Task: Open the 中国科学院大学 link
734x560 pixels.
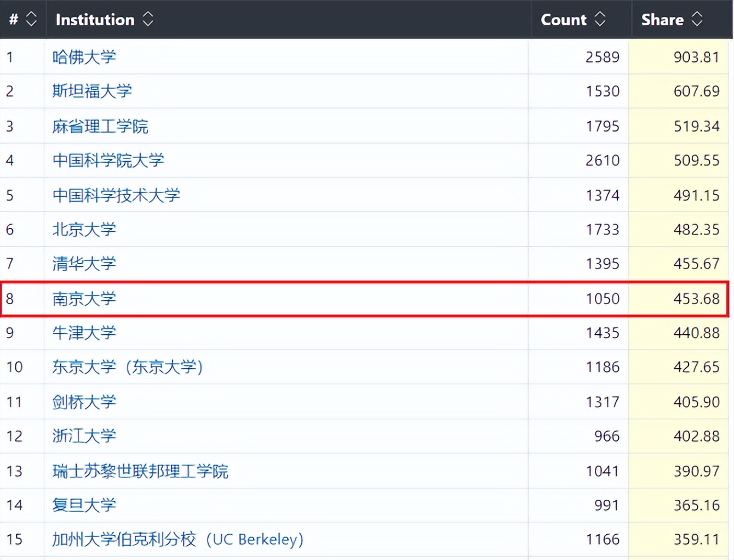Action: click(108, 161)
